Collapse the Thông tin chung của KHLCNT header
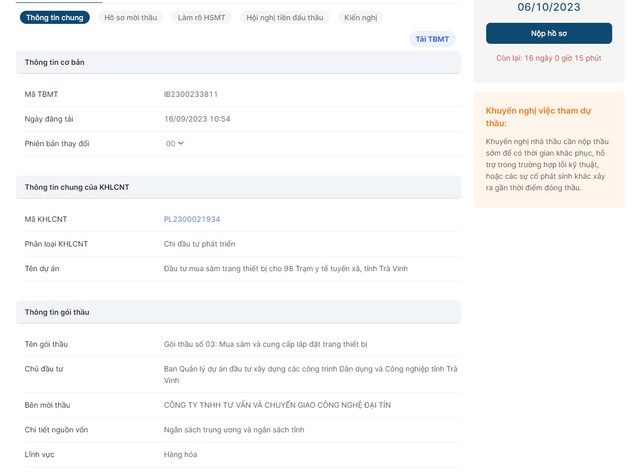Screen dimensions: 640x473 click(x=238, y=187)
